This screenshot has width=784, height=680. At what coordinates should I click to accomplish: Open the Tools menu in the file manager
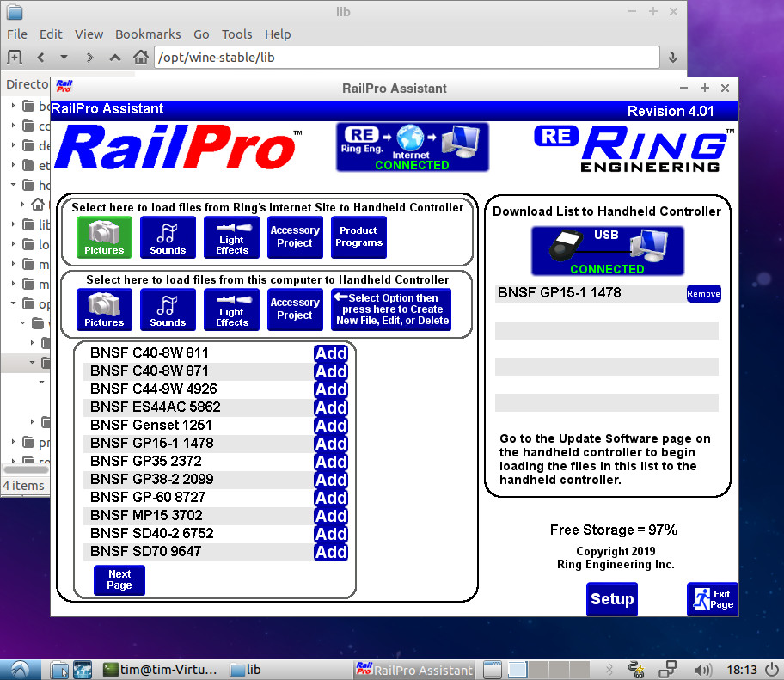point(237,34)
